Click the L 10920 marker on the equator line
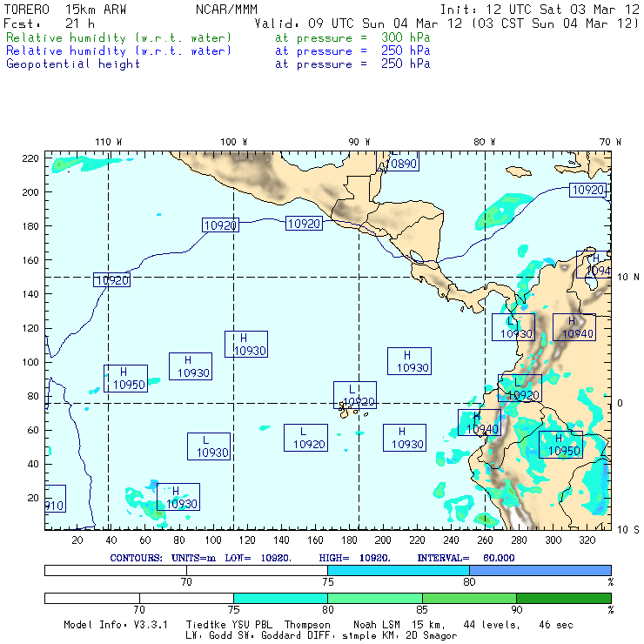 [x=355, y=395]
